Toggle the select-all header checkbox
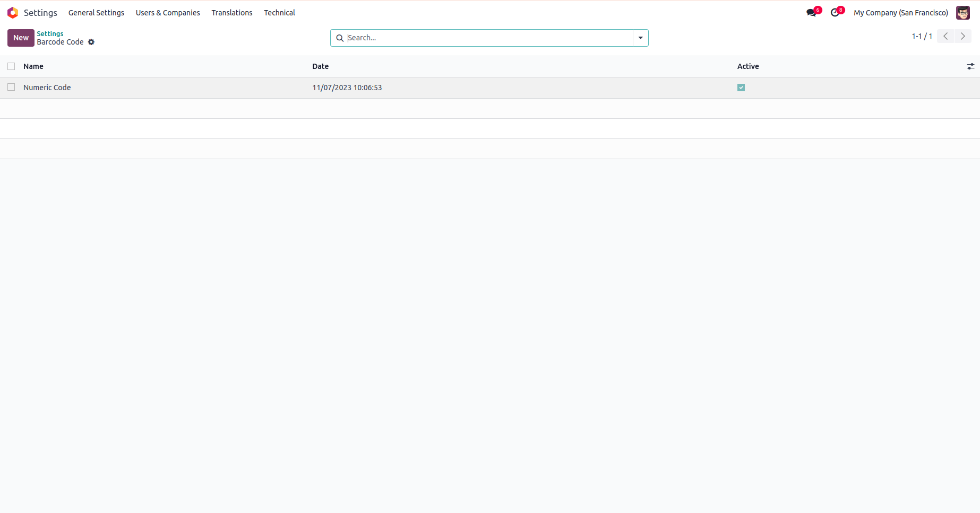The width and height of the screenshot is (980, 513). pyautogui.click(x=11, y=66)
